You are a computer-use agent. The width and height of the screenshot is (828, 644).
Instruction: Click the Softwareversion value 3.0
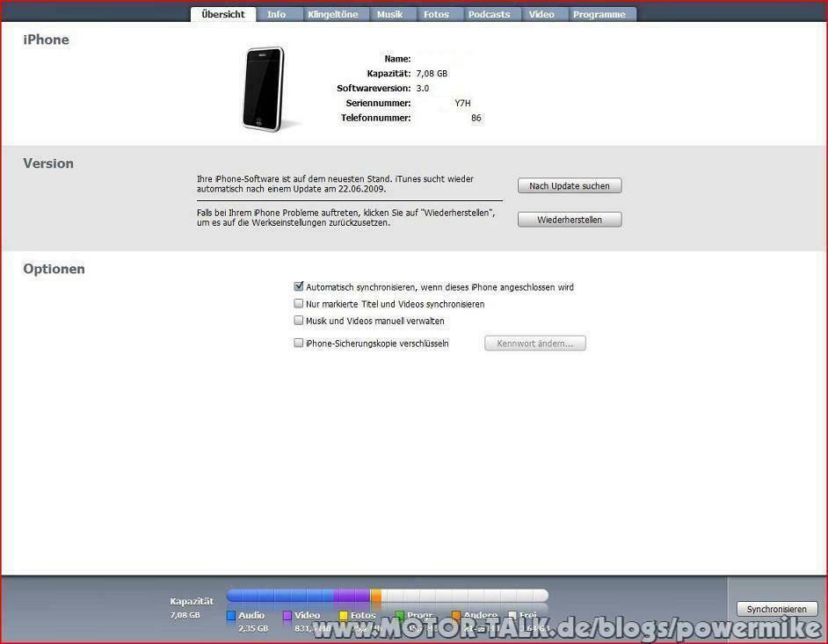(423, 88)
